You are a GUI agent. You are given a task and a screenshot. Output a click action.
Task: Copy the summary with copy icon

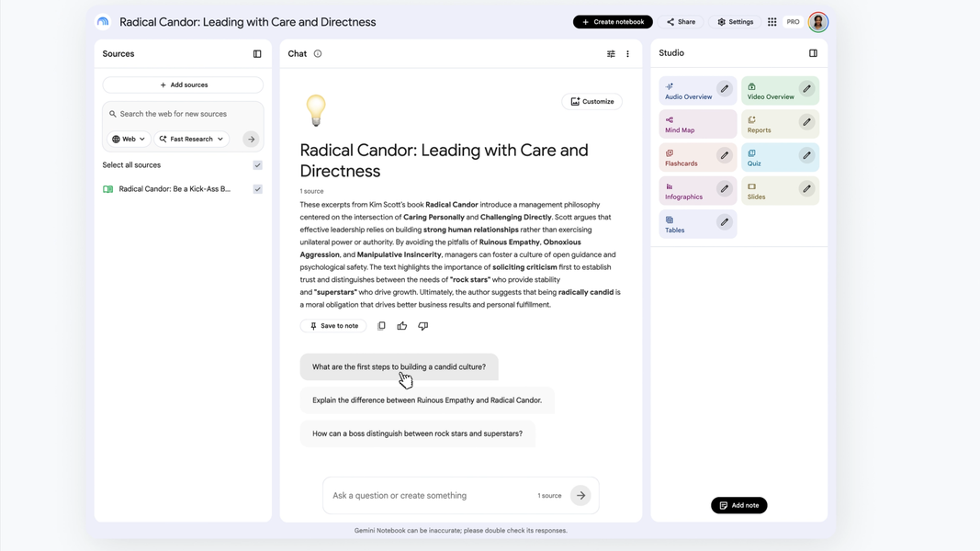pyautogui.click(x=381, y=325)
